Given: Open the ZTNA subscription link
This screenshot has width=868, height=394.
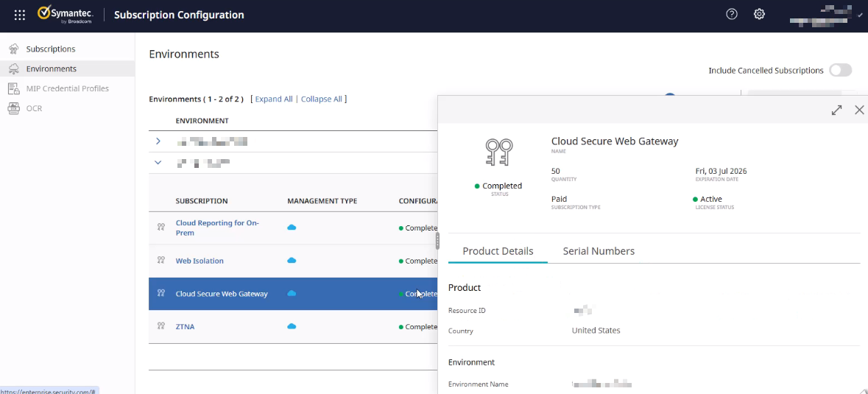Looking at the screenshot, I should pyautogui.click(x=185, y=326).
